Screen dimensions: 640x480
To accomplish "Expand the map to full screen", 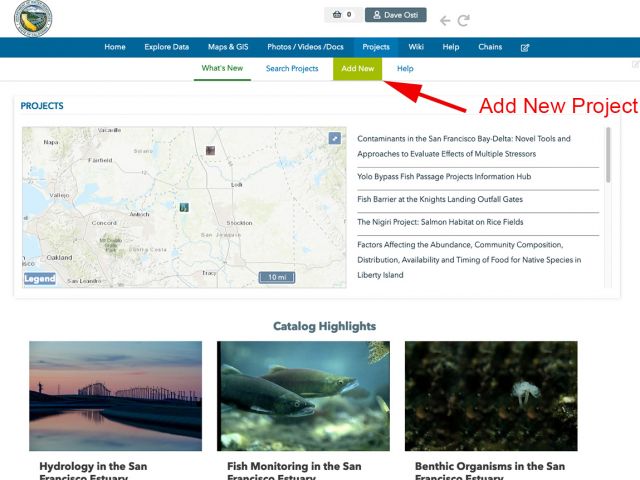I will 335,138.
